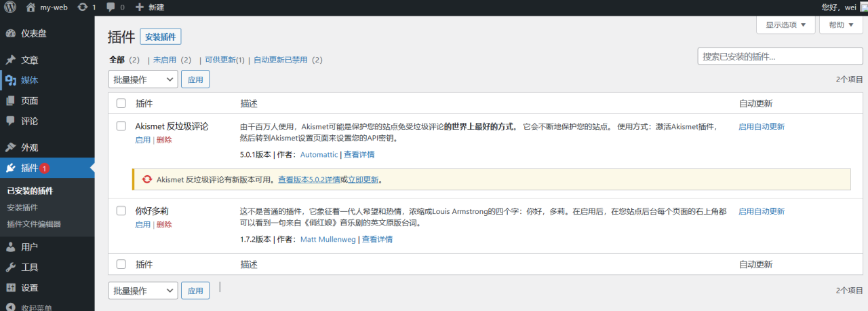The image size is (868, 311).
Task: Click the 安装插件 button beside title
Action: click(x=161, y=37)
